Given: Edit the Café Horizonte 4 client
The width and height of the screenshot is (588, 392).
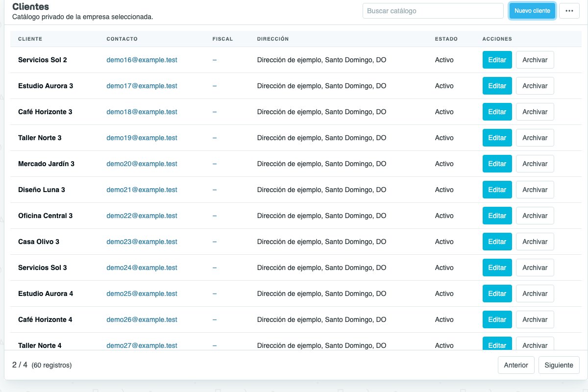Looking at the screenshot, I should (497, 319).
